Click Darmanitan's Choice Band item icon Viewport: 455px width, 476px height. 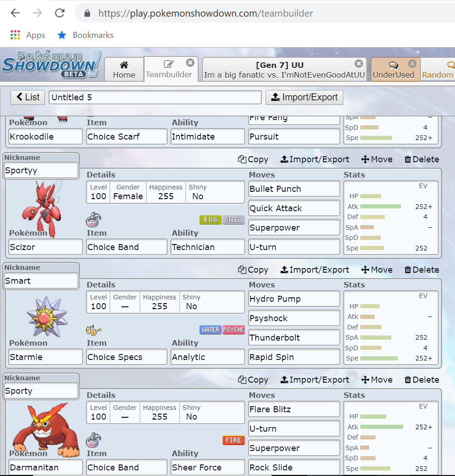(x=93, y=440)
